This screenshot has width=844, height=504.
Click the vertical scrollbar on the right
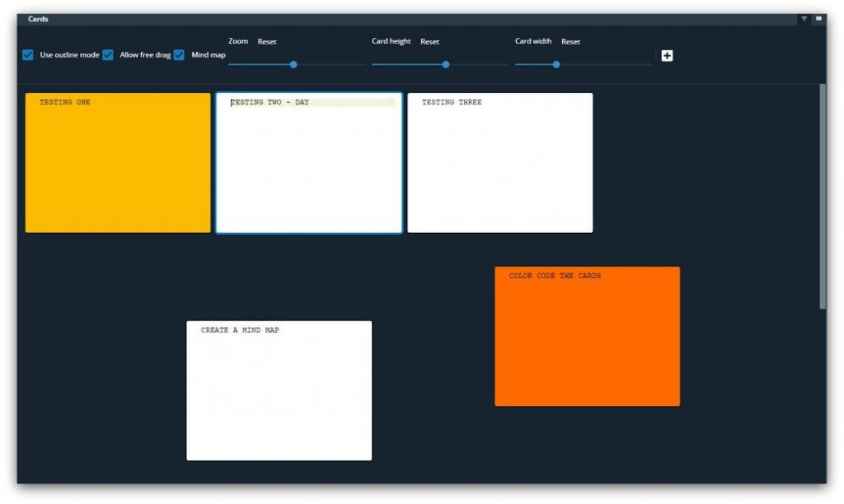tap(822, 196)
